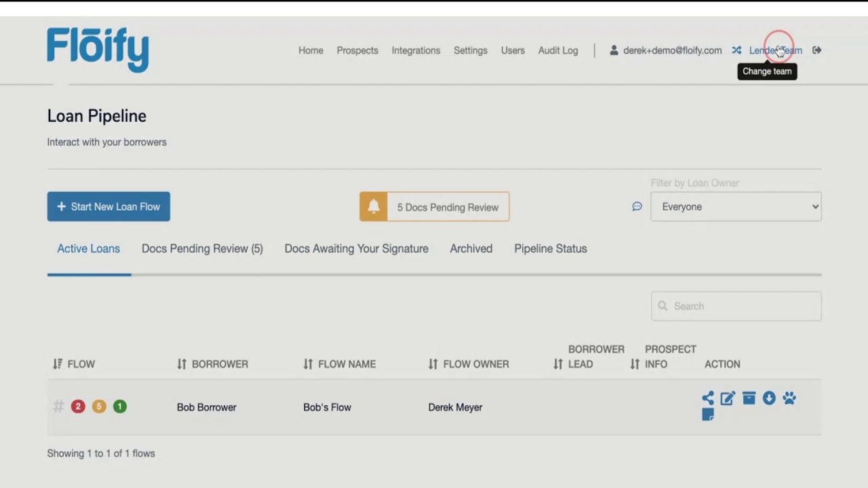Click the Bob Borrower cell
The image size is (868, 488).
tap(207, 407)
